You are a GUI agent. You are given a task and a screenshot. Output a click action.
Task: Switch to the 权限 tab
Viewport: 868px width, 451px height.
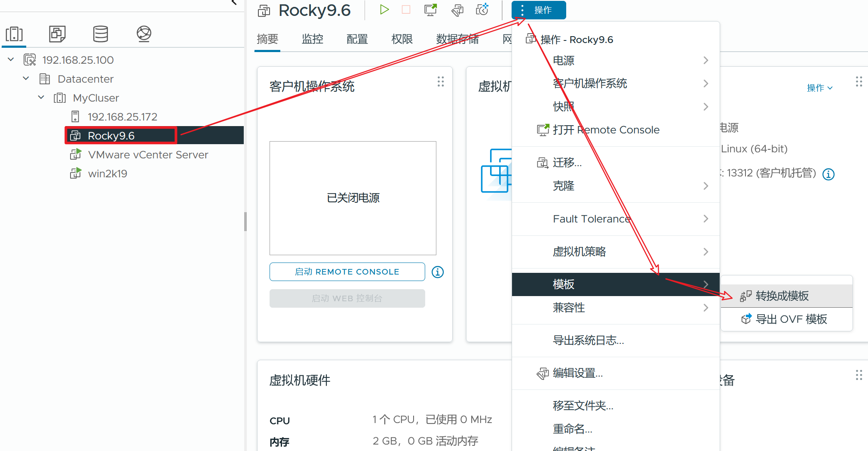pyautogui.click(x=402, y=39)
